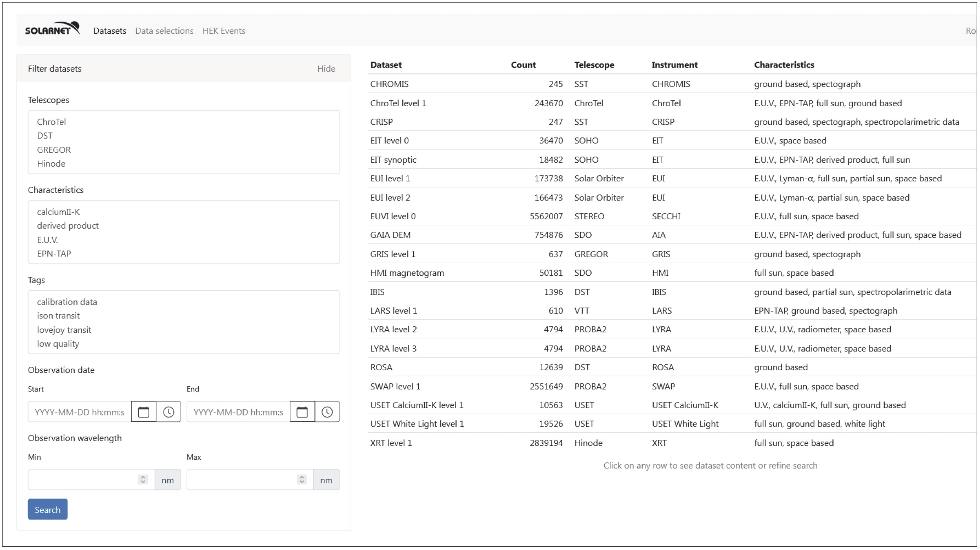The width and height of the screenshot is (980, 550).
Task: Select lovejoy transit in Tags list
Action: [64, 330]
